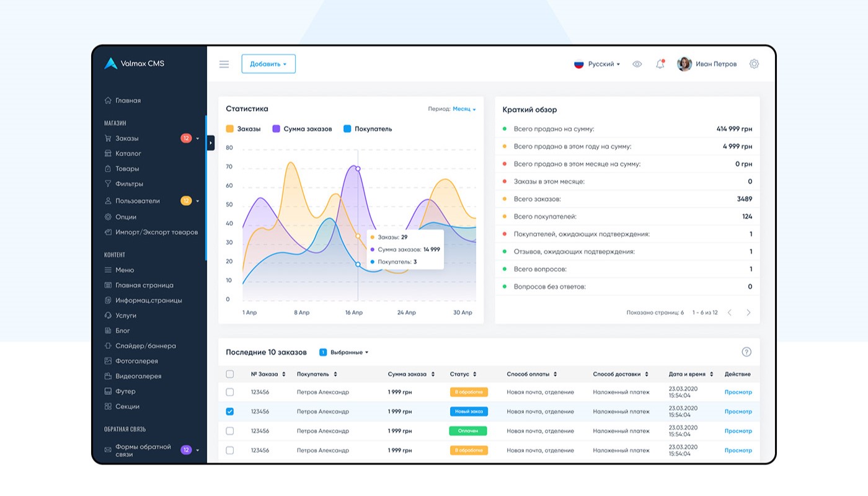Change the period dropdown Месяц
Image resolution: width=868 pixels, height=496 pixels.
click(x=464, y=109)
